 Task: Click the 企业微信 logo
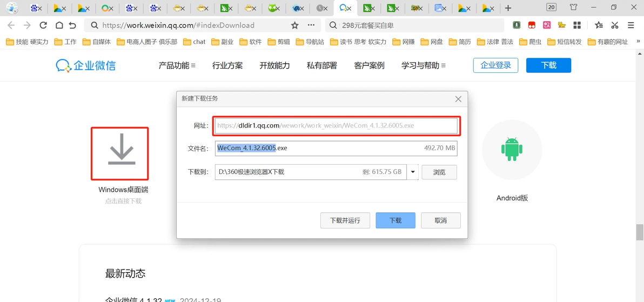coord(86,65)
